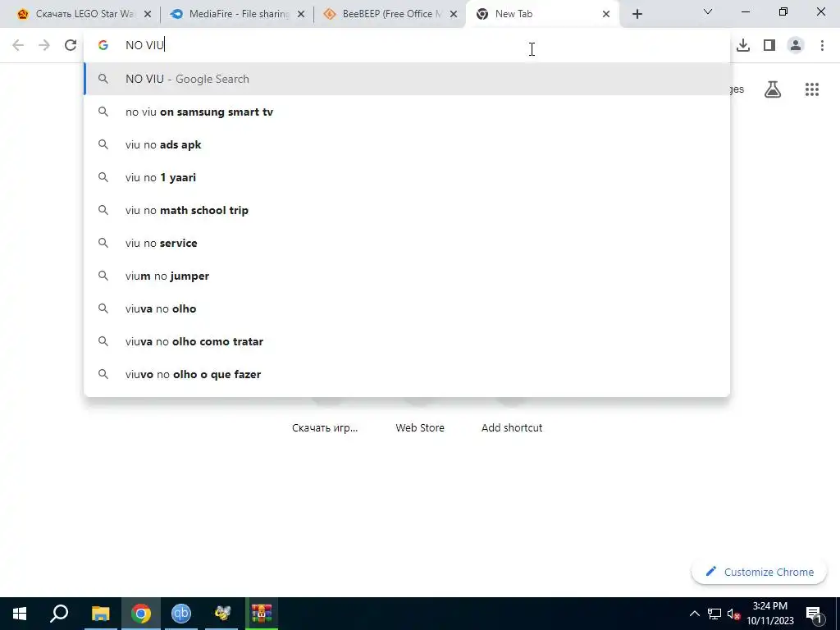The image size is (840, 630).
Task: Open qBittorrent from the taskbar
Action: (x=181, y=614)
